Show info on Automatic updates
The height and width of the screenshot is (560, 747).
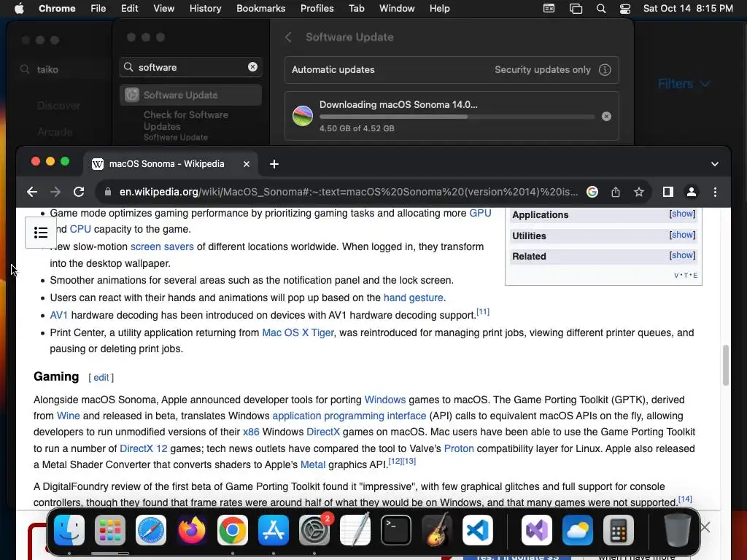(x=605, y=70)
